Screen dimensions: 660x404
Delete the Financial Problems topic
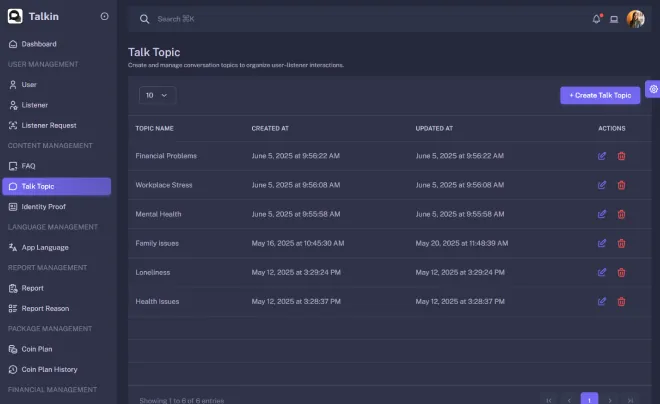pyautogui.click(x=621, y=156)
